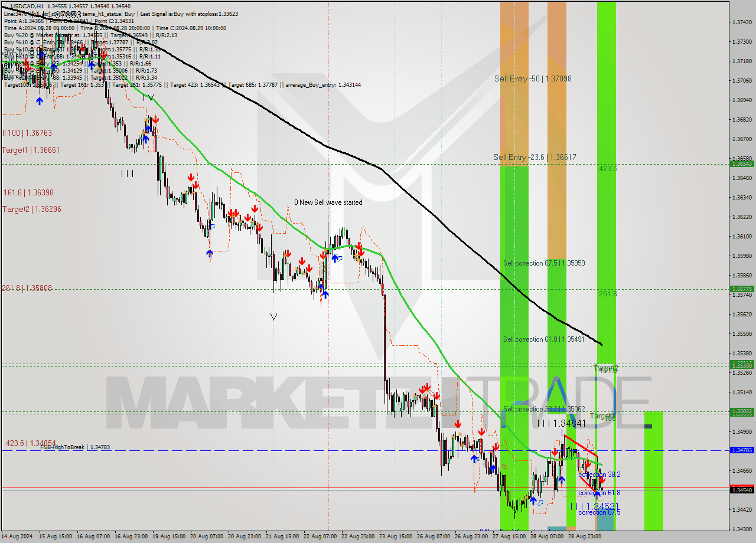Click the 1.37060 price axis value

(x=742, y=81)
